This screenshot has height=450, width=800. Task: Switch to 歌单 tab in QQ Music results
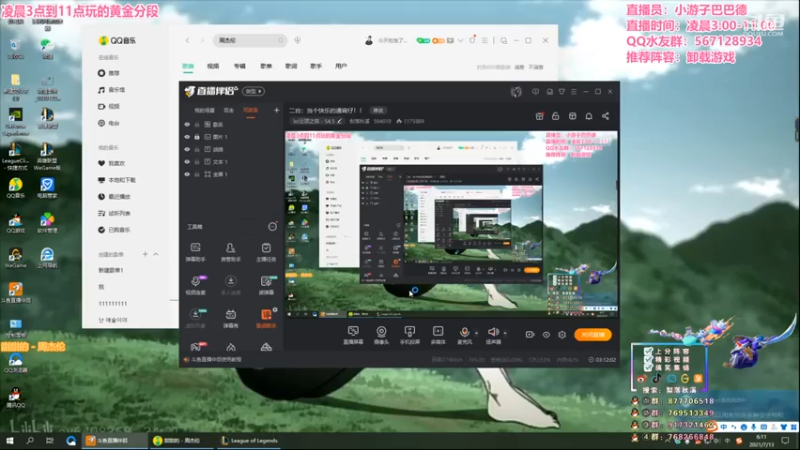266,66
